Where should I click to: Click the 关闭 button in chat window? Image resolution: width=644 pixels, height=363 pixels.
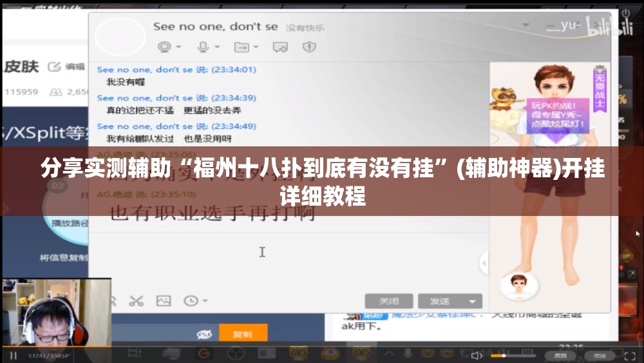coord(389,301)
